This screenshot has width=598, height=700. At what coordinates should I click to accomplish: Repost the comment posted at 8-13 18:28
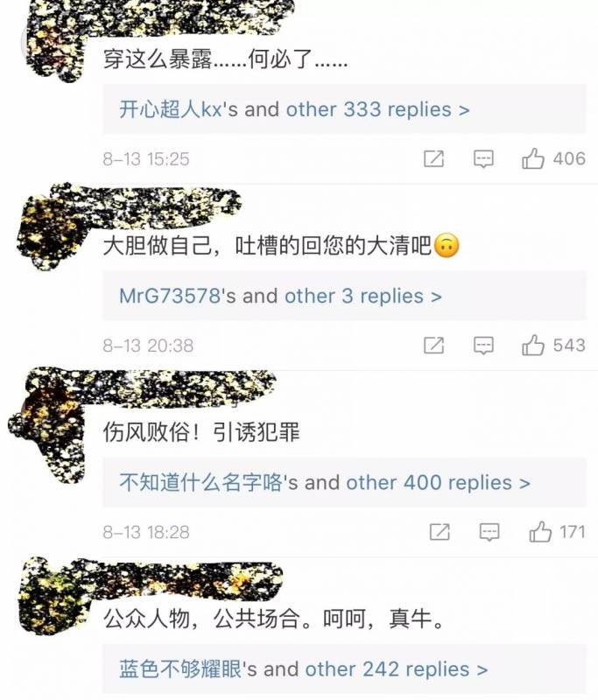[x=440, y=532]
